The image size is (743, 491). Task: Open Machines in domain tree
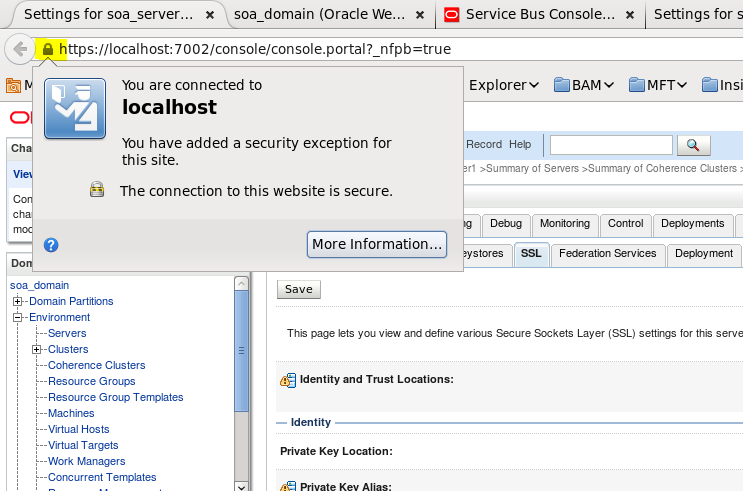[x=71, y=413]
